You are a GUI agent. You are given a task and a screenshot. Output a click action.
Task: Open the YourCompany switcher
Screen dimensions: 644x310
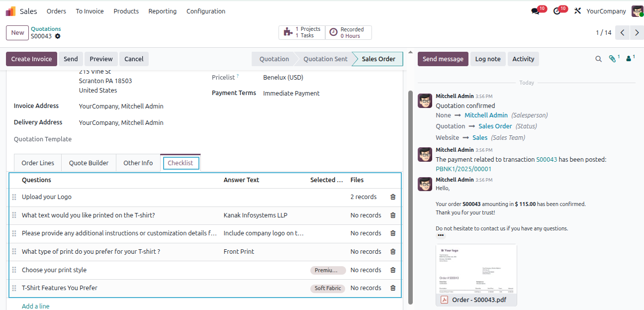pos(606,11)
